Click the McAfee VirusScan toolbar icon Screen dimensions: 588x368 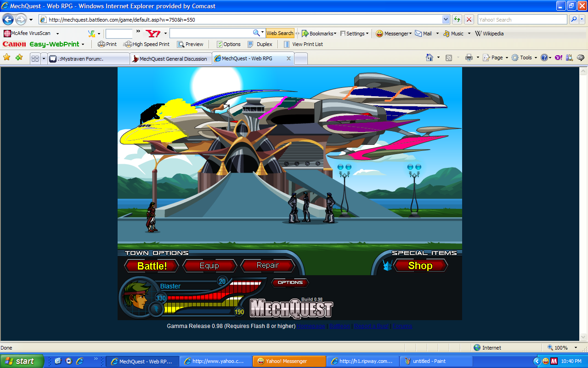[x=7, y=33]
